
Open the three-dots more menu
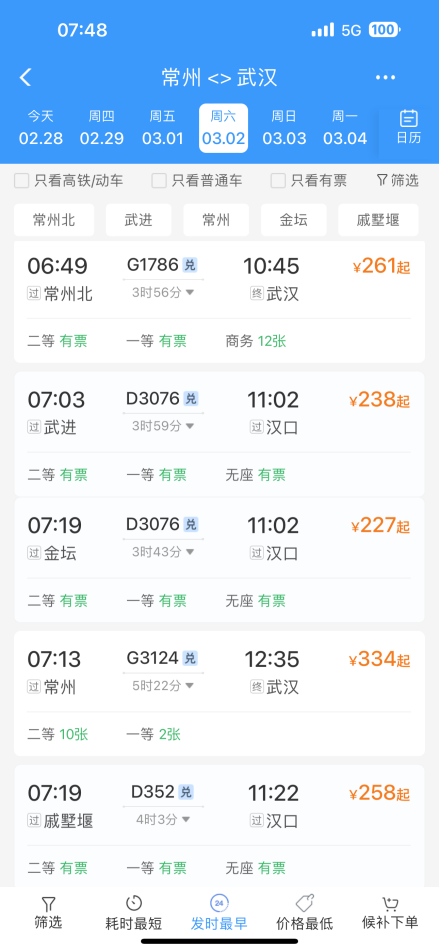(386, 77)
